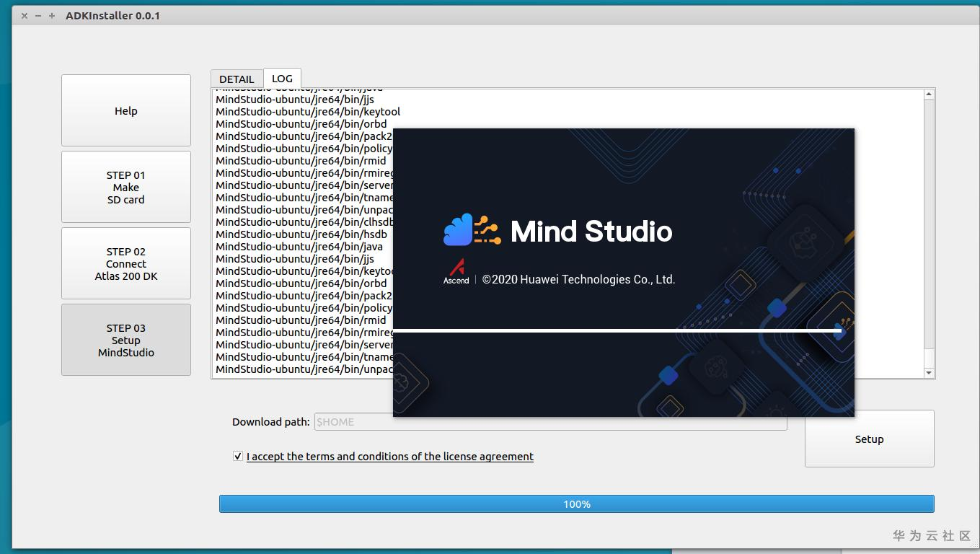Switch to the DETAIL tab
980x554 pixels.
237,79
